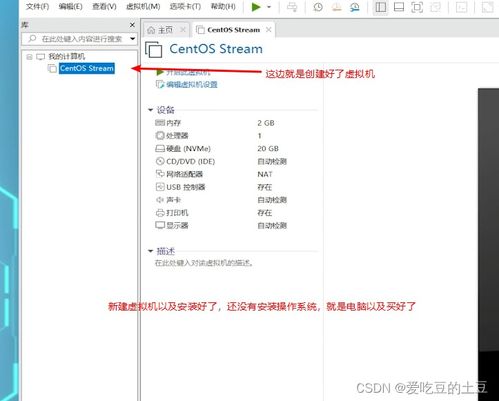
Task: Toggle the thumbnail bar view icon
Action: pos(399,7)
